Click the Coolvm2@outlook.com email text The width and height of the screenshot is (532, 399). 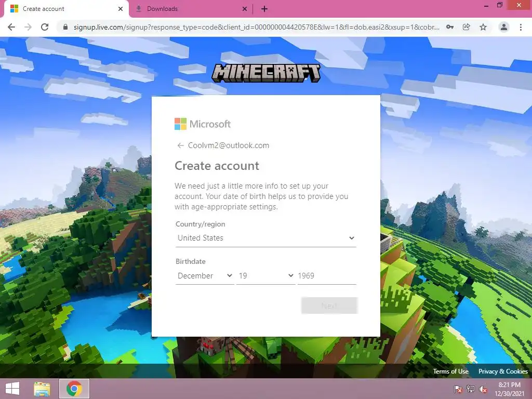(229, 145)
